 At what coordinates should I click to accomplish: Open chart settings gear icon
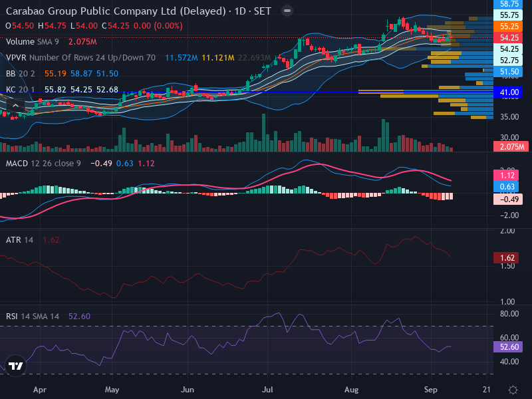[513, 390]
